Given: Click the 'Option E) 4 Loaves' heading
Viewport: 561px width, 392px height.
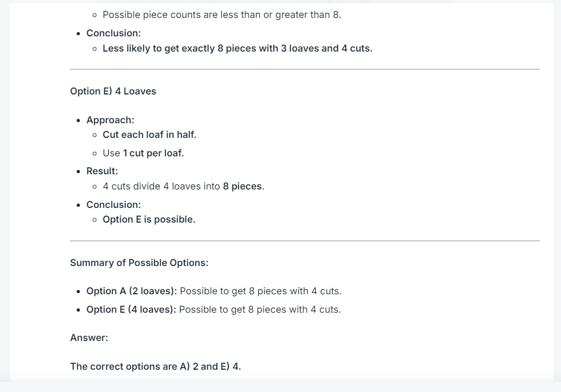Looking at the screenshot, I should pos(113,91).
